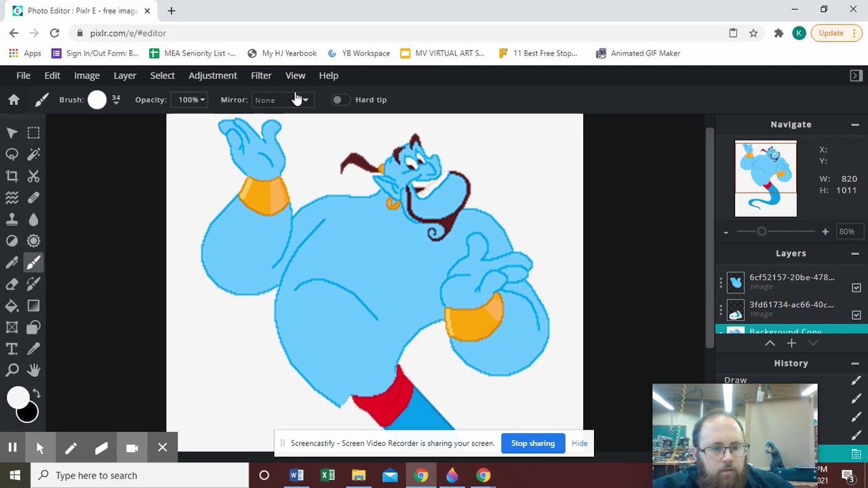This screenshot has height=488, width=868.
Task: Select the Pen drawing tool
Action: [12, 263]
